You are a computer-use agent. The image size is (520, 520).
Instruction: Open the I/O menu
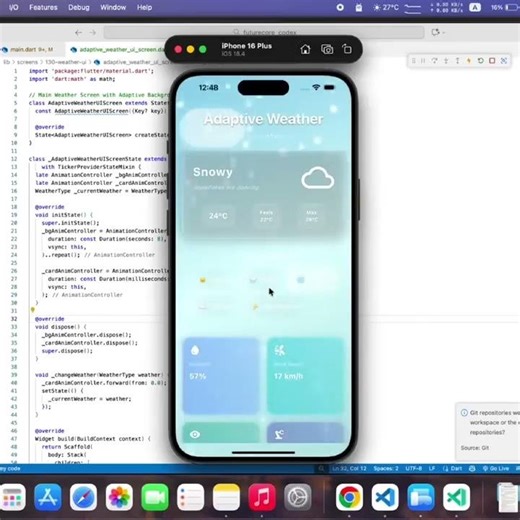click(13, 7)
